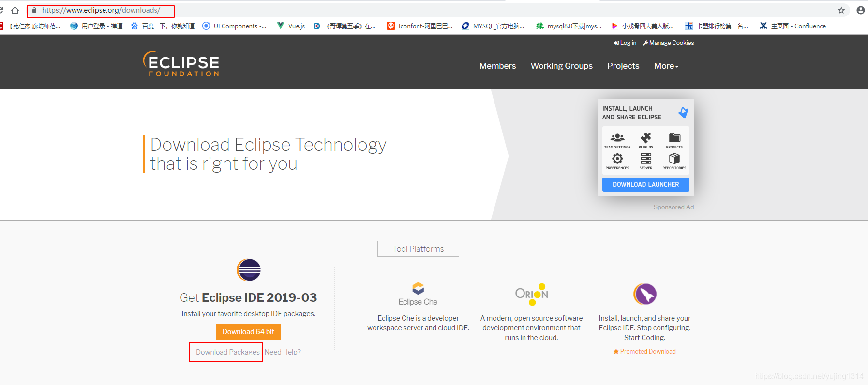Open the Confluence bookmark
Image resolution: width=868 pixels, height=385 pixels.
[793, 26]
